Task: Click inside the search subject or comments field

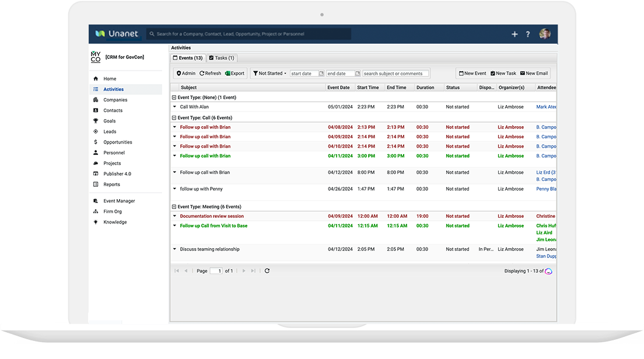Action: click(394, 73)
